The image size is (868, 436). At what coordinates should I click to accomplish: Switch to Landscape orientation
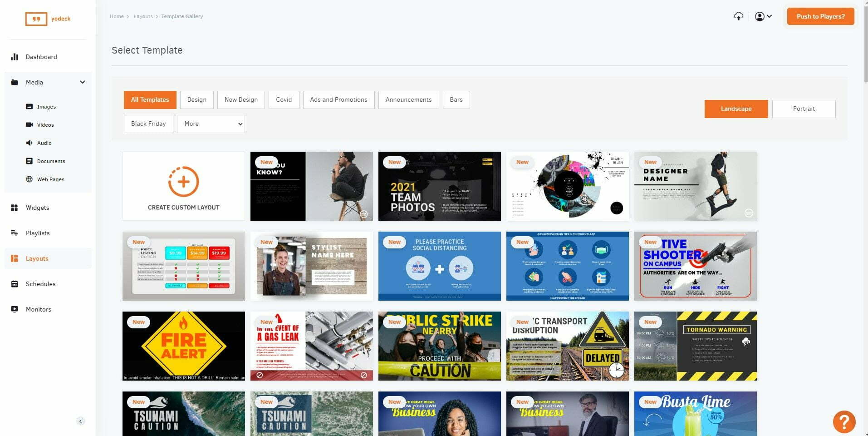(736, 109)
